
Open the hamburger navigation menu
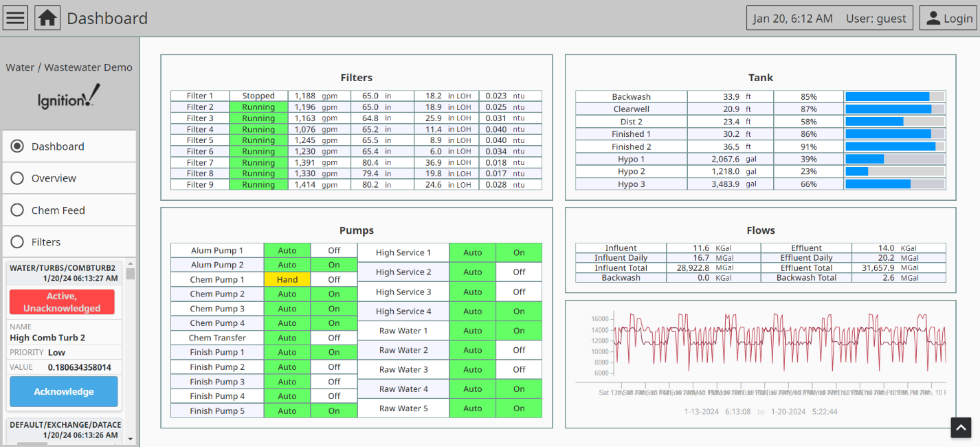[x=15, y=17]
